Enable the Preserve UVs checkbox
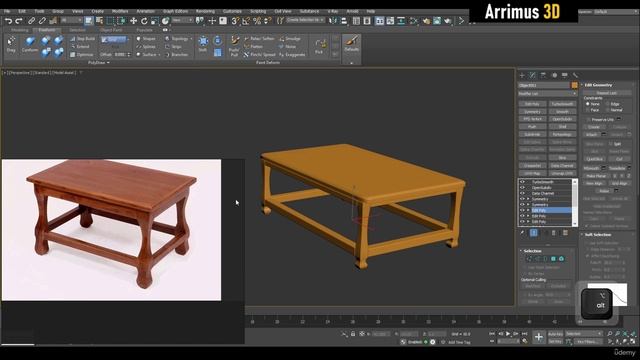The image size is (640, 360). pyautogui.click(x=589, y=120)
